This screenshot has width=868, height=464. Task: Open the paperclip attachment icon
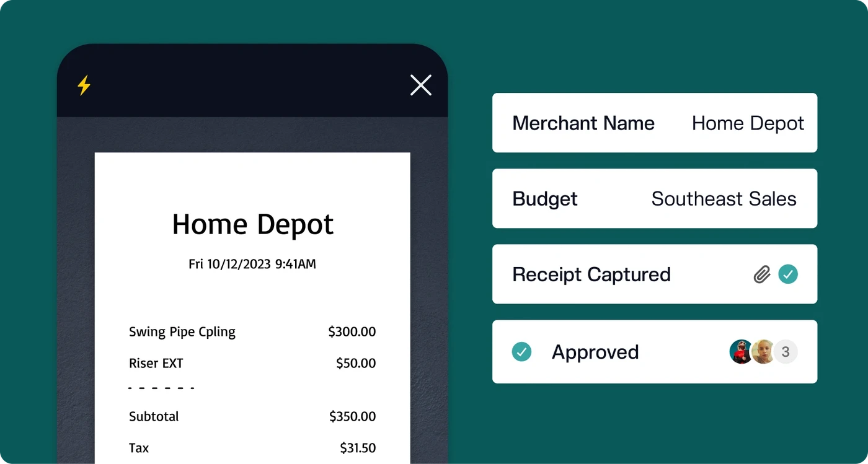pos(762,274)
